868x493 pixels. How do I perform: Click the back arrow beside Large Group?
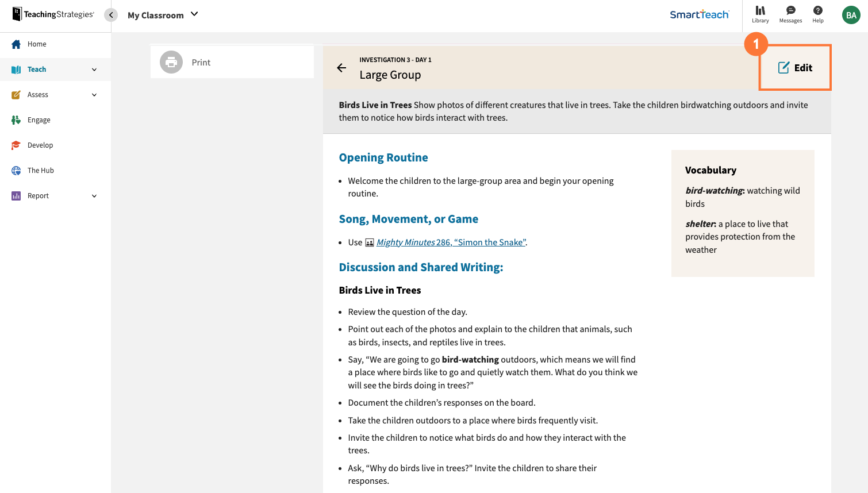pos(341,68)
